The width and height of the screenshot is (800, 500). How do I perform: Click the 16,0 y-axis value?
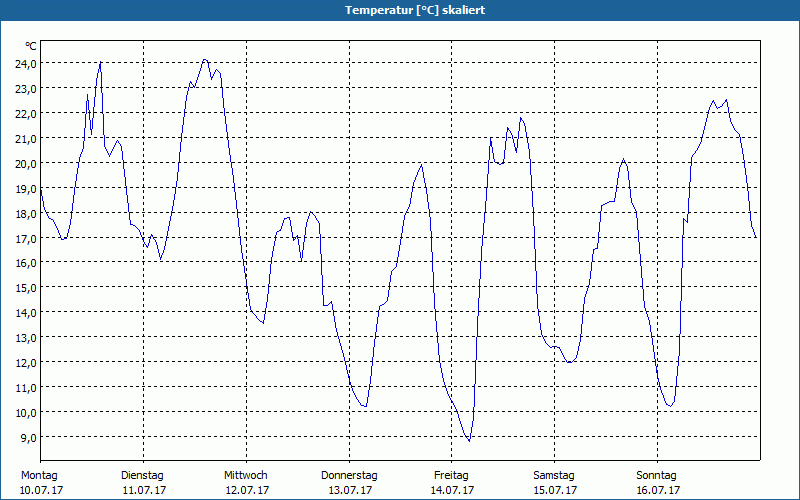(26, 263)
